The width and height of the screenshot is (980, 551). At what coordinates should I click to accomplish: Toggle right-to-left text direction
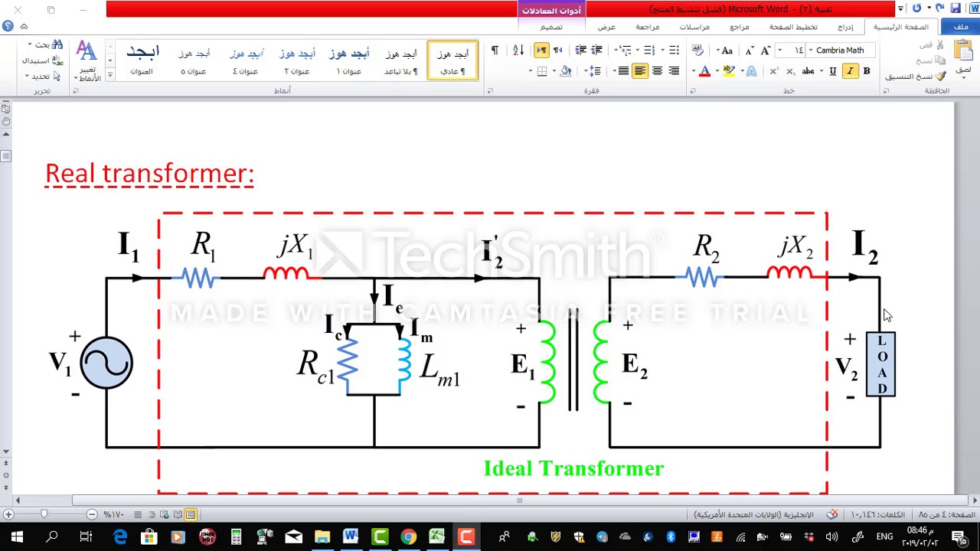pos(558,51)
